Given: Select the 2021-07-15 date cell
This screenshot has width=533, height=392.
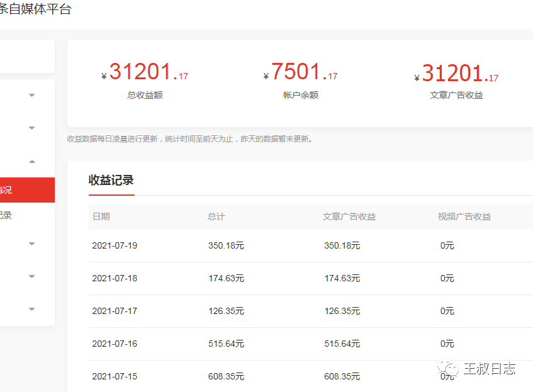Looking at the screenshot, I should [115, 376].
